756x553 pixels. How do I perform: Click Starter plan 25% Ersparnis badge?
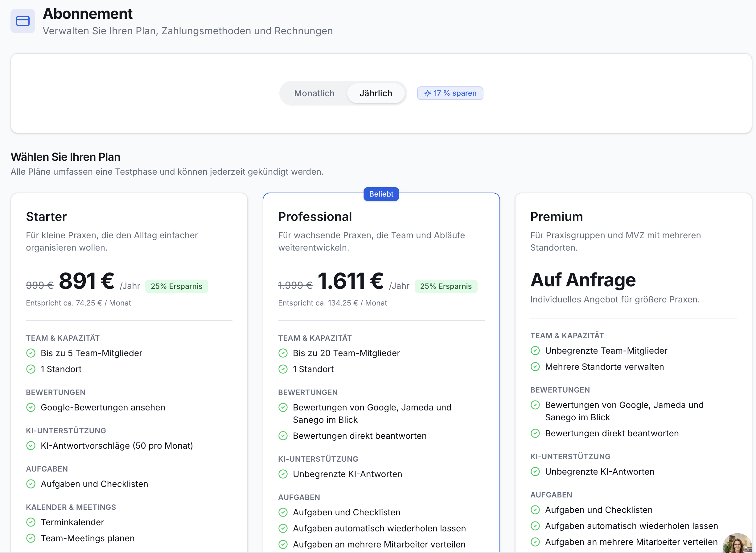pos(176,286)
